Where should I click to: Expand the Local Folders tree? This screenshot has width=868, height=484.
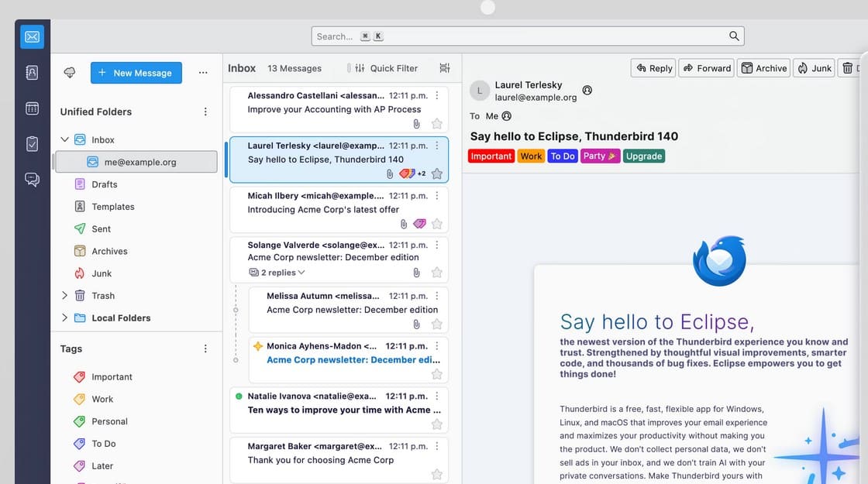pyautogui.click(x=65, y=318)
